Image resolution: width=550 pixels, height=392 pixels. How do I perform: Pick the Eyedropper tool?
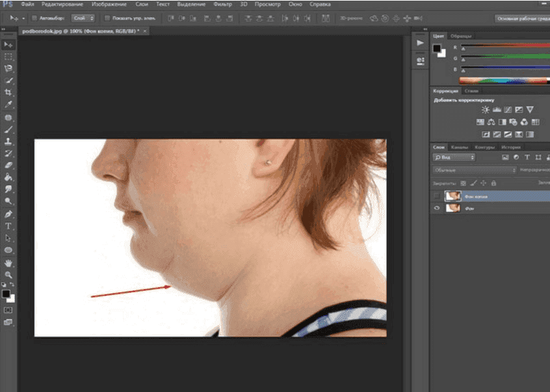pyautogui.click(x=8, y=105)
